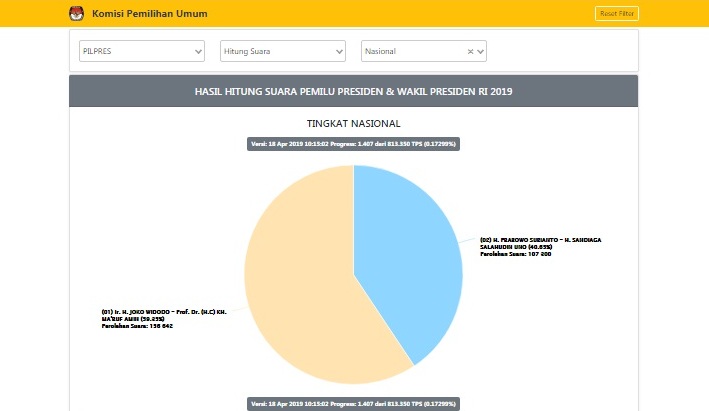The width and height of the screenshot is (709, 411).
Task: Click the Tingkat Nasional chart title
Action: coord(353,123)
